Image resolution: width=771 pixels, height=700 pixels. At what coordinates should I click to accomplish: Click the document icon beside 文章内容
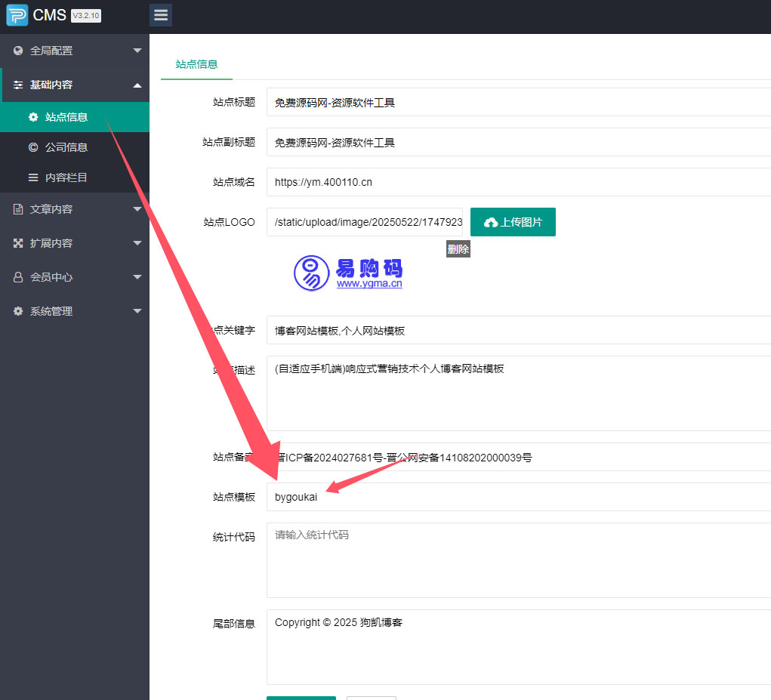tap(17, 209)
